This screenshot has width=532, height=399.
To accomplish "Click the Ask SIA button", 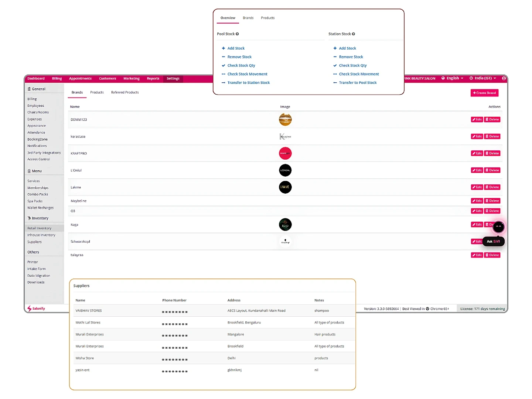I will 493,242.
